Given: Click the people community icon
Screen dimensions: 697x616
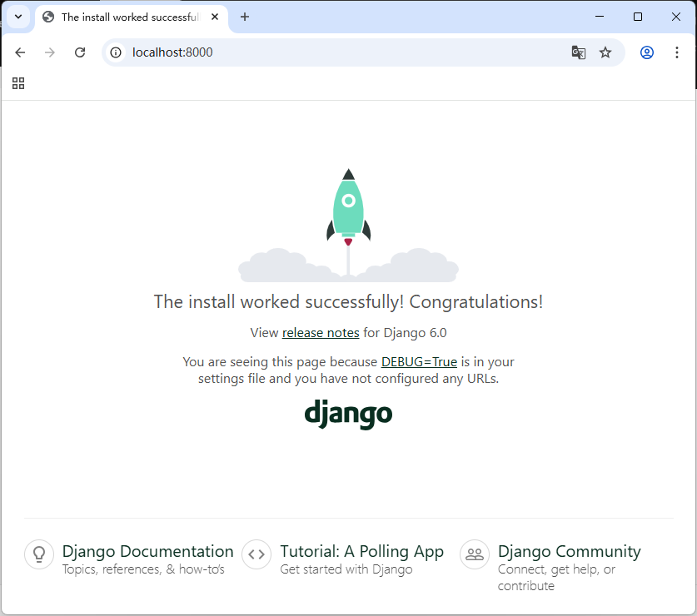Looking at the screenshot, I should tap(475, 554).
